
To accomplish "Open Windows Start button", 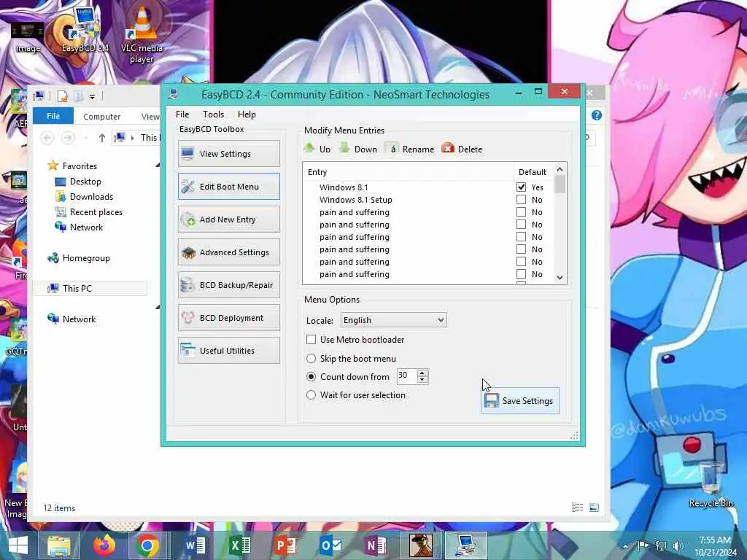I will (x=18, y=545).
